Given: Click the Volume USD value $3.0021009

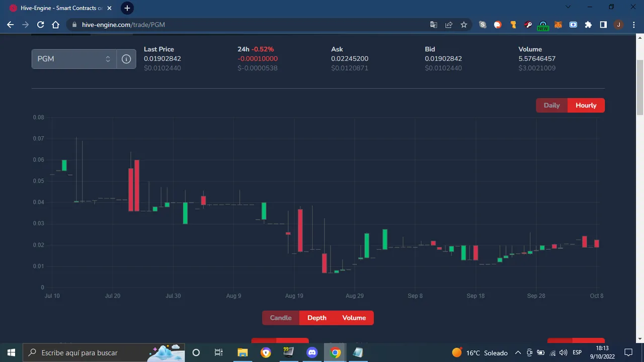Looking at the screenshot, I should coord(537,68).
